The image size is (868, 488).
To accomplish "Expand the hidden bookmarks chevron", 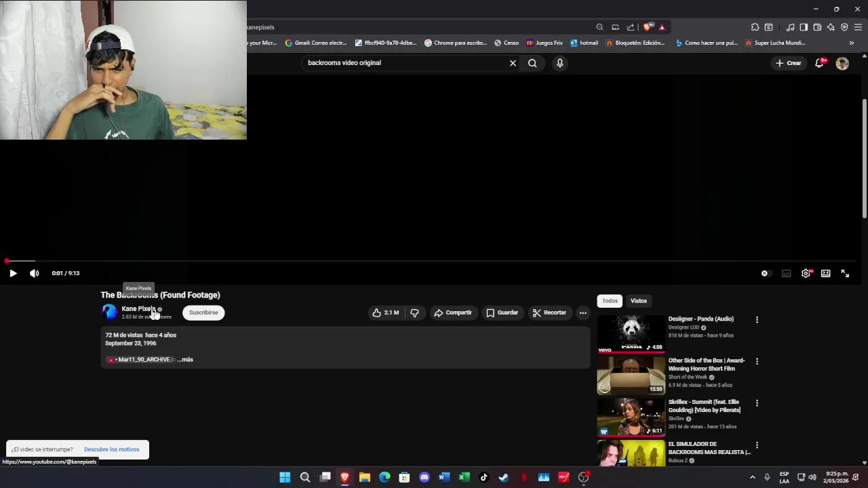I will click(851, 43).
